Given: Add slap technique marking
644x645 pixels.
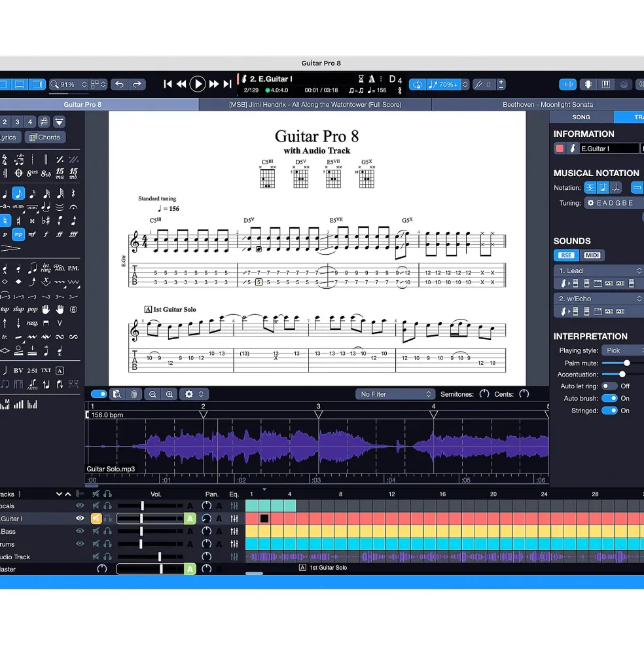Looking at the screenshot, I should point(18,309).
